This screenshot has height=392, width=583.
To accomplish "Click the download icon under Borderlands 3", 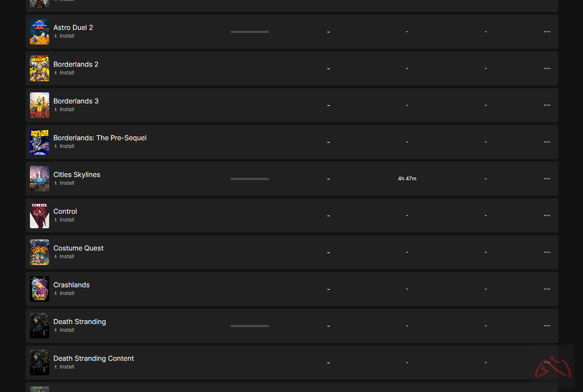I will tap(56, 109).
